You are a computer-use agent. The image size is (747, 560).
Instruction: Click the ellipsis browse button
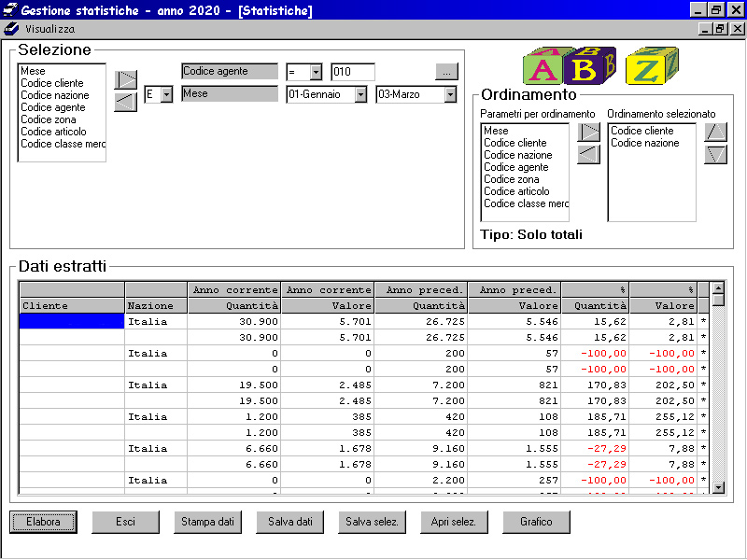coord(446,72)
